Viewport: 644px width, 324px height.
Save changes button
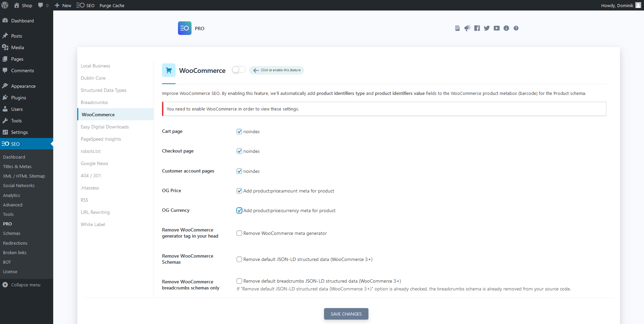click(346, 314)
